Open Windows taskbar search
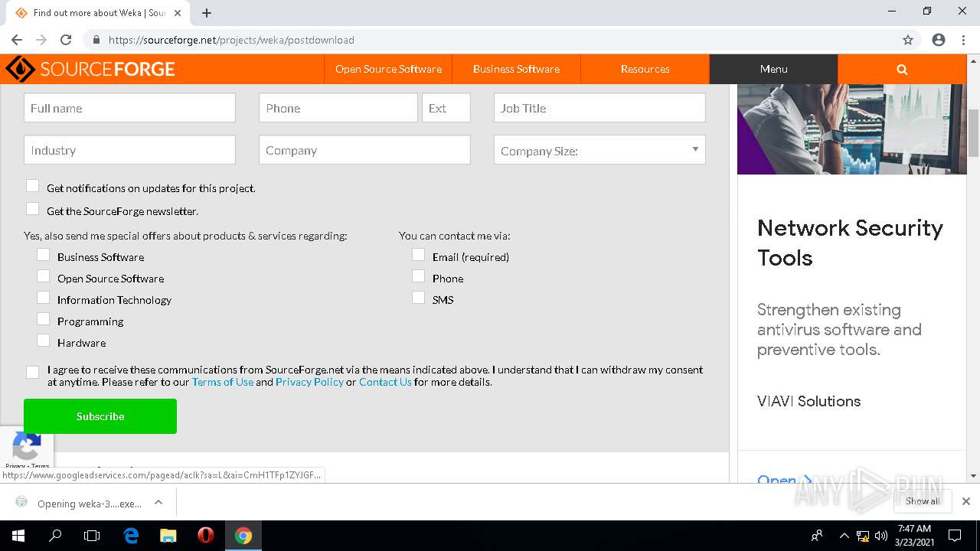Viewport: 980px width, 551px height. [x=55, y=536]
